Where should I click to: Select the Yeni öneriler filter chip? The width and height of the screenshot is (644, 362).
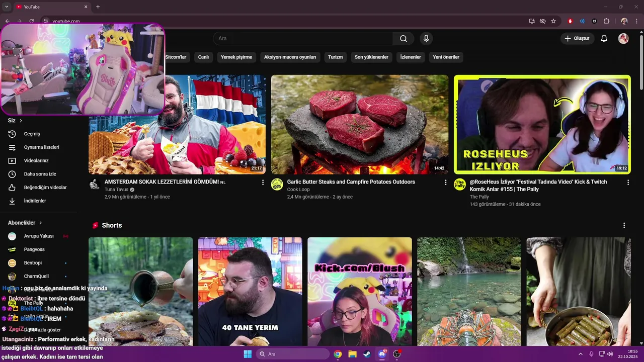[446, 57]
